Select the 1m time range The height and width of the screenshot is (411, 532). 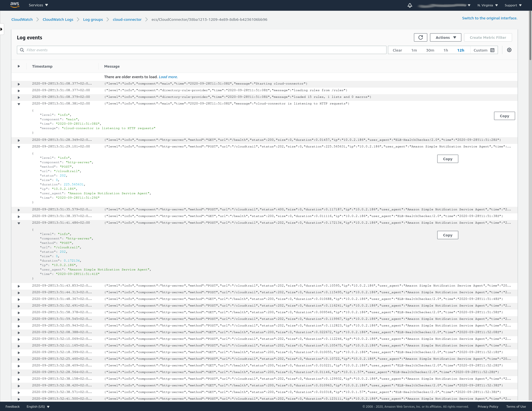click(414, 50)
